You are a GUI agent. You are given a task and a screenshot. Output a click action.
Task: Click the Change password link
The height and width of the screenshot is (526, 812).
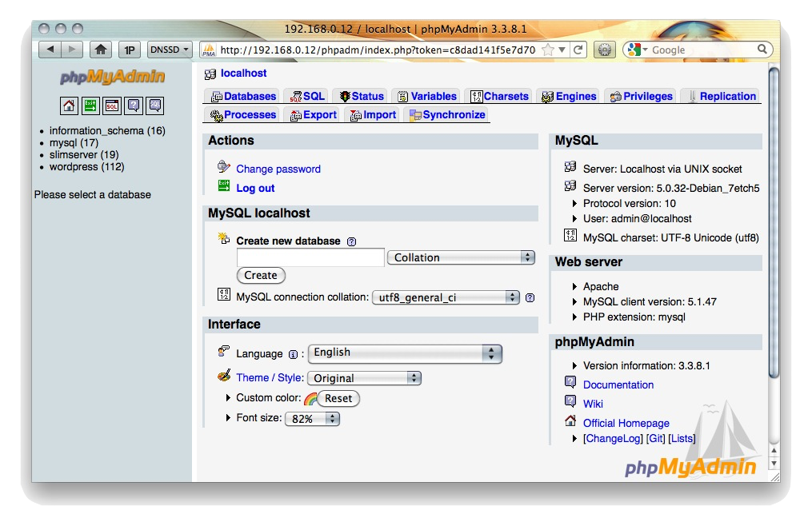(278, 169)
